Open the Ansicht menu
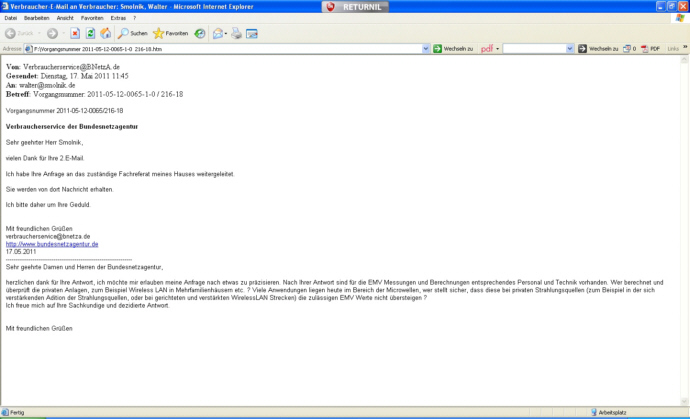 coord(65,18)
